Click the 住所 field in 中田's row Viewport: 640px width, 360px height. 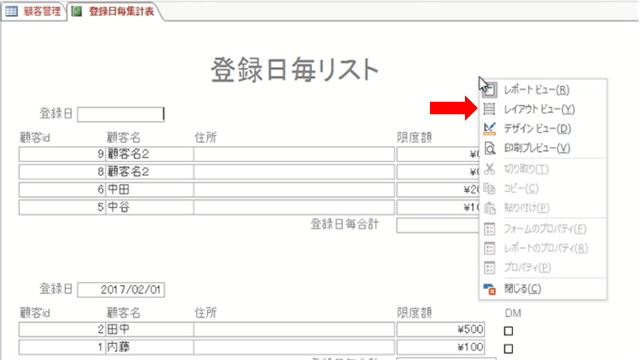[x=294, y=189]
